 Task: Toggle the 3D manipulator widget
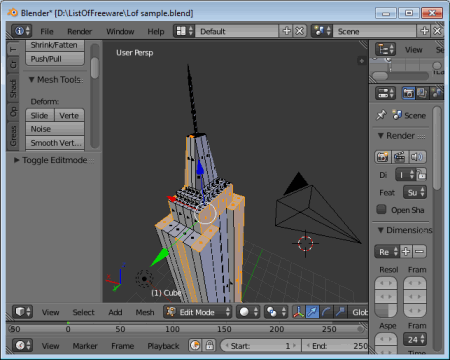pos(298,312)
